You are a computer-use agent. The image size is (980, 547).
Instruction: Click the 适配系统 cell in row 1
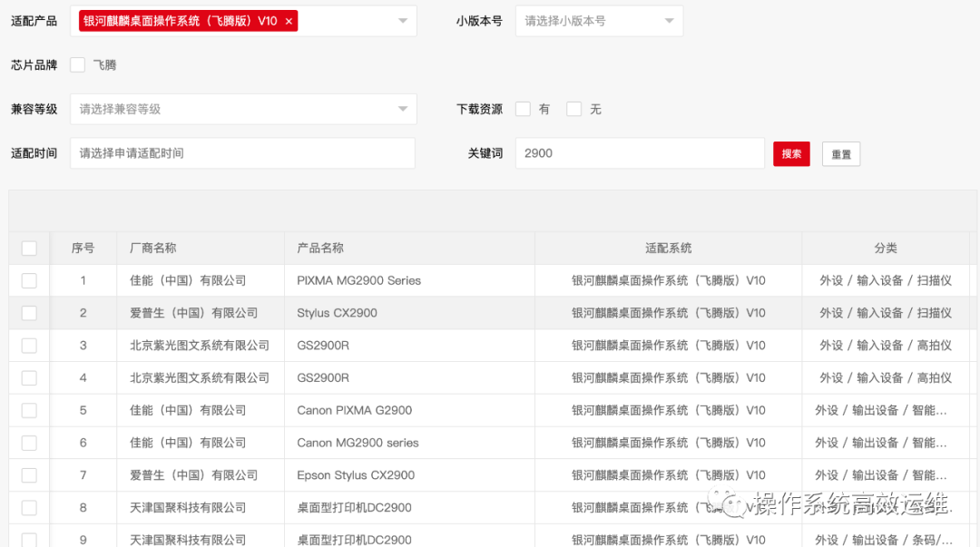click(x=668, y=280)
